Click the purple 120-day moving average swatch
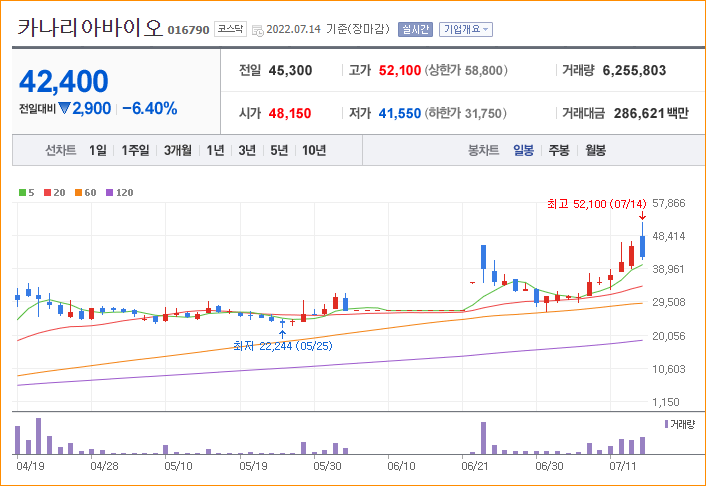Viewport: 706px width, 486px height. (x=109, y=192)
